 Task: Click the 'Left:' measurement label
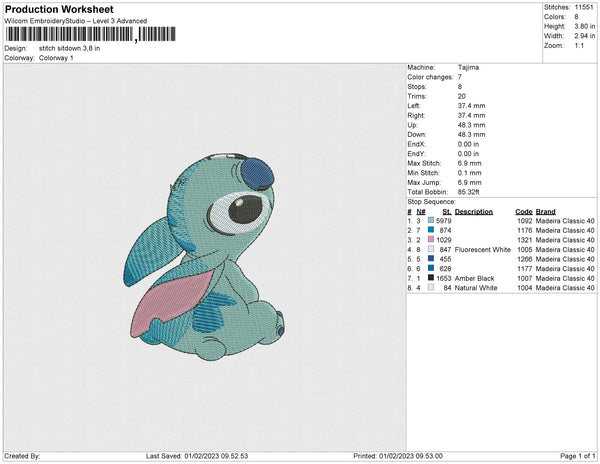(414, 106)
